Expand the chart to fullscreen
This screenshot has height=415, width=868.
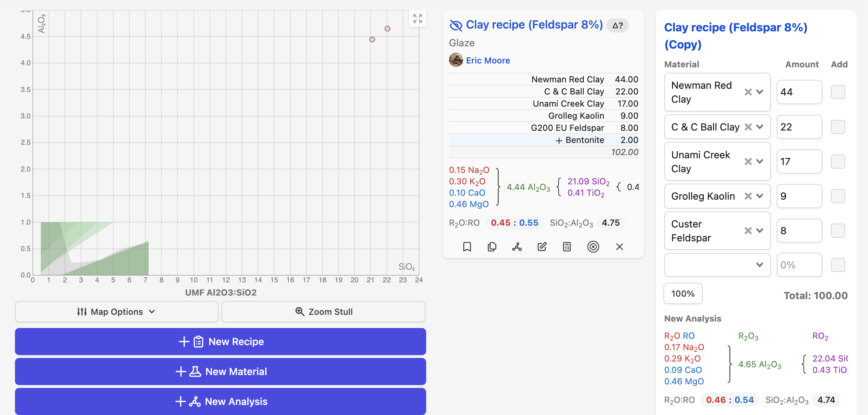tap(417, 19)
